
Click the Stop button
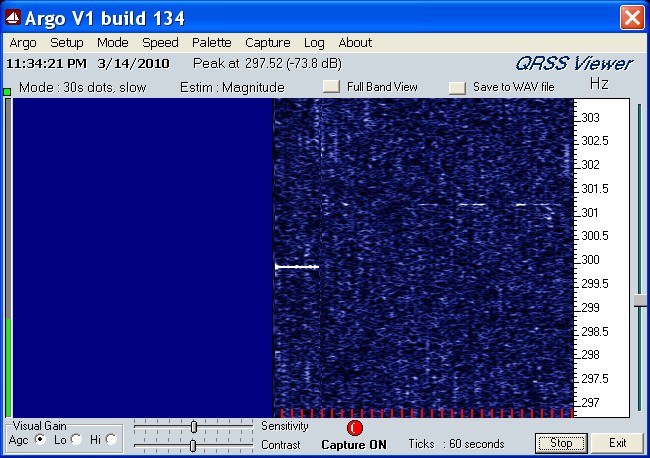pos(561,443)
